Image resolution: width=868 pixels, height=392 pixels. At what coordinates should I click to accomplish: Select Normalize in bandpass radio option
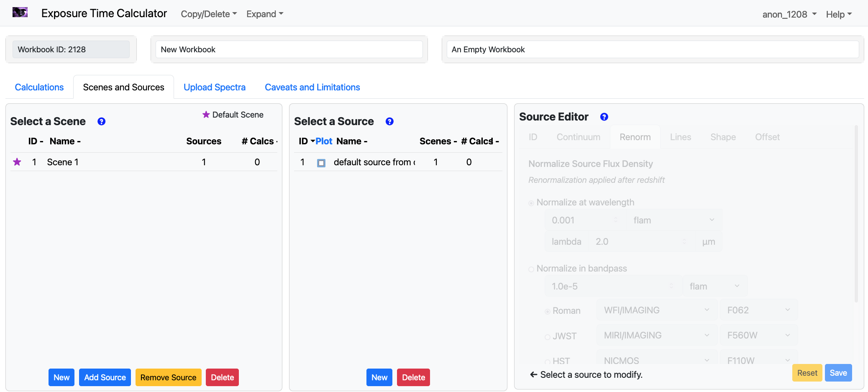(531, 269)
